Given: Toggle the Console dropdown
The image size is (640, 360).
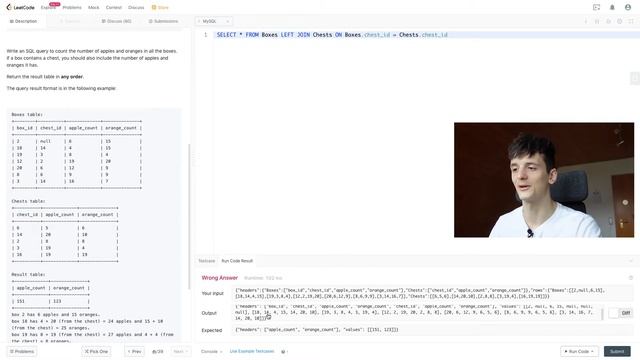Looking at the screenshot, I should pyautogui.click(x=211, y=351).
